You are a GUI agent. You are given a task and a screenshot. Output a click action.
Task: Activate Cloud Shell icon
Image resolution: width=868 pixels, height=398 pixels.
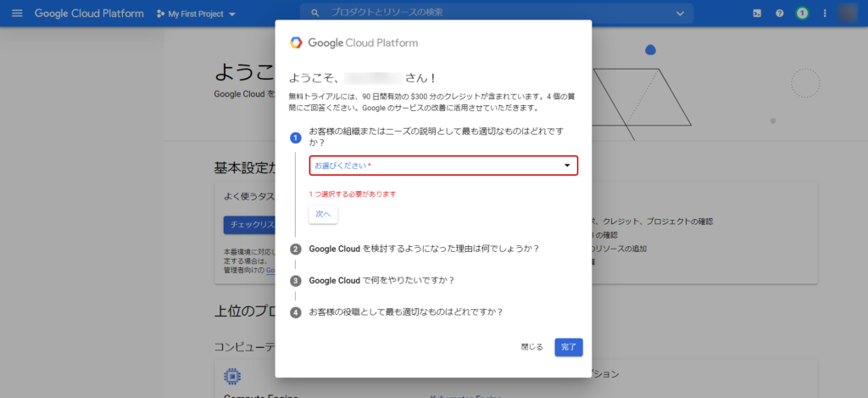[757, 14]
